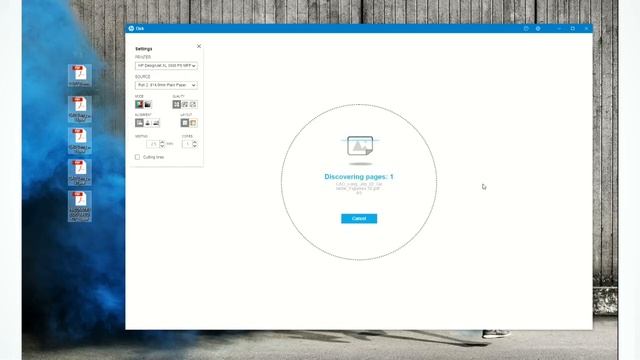Viewport: 640px width, 360px height.
Task: Focus the Margins value field
Action: (x=153, y=144)
